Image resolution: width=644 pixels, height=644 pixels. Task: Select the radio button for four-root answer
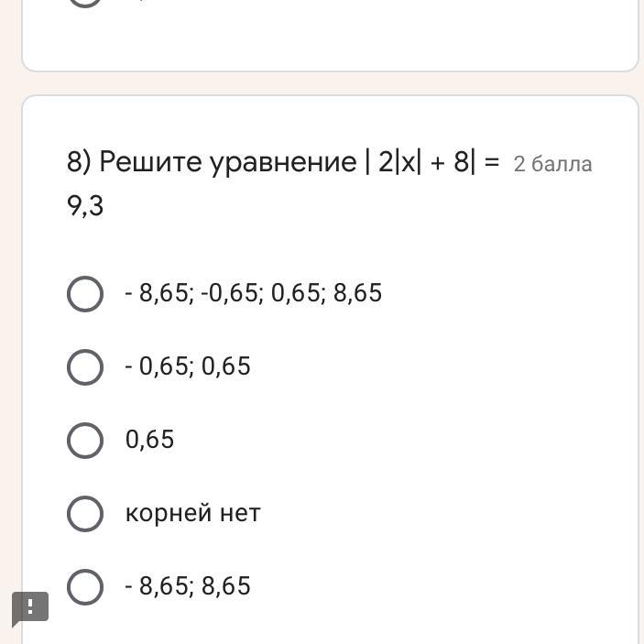85,294
